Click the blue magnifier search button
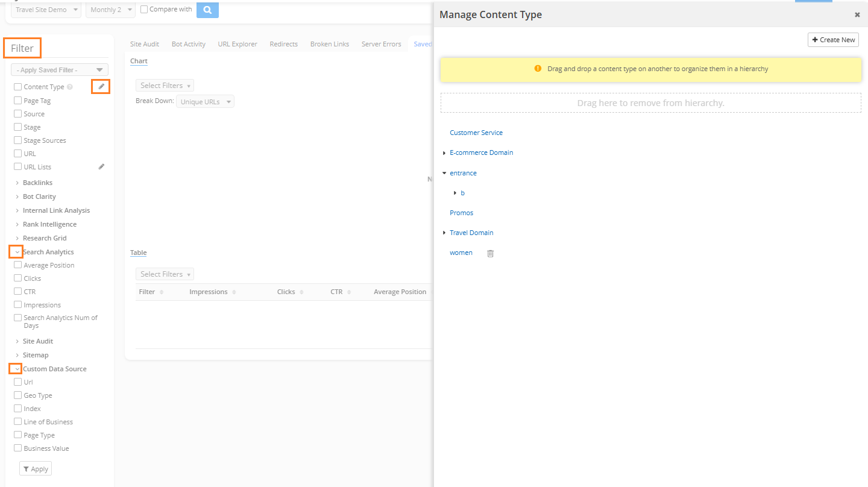The width and height of the screenshot is (868, 487). click(x=207, y=10)
